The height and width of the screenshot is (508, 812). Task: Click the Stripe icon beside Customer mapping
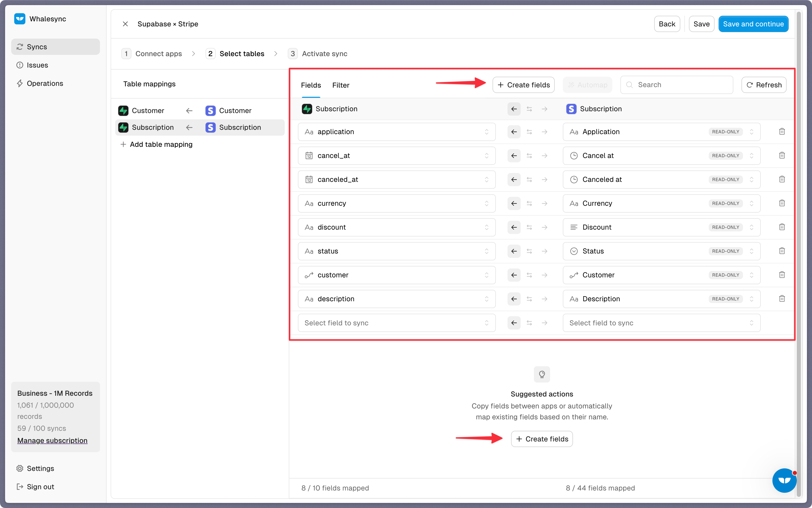click(210, 110)
